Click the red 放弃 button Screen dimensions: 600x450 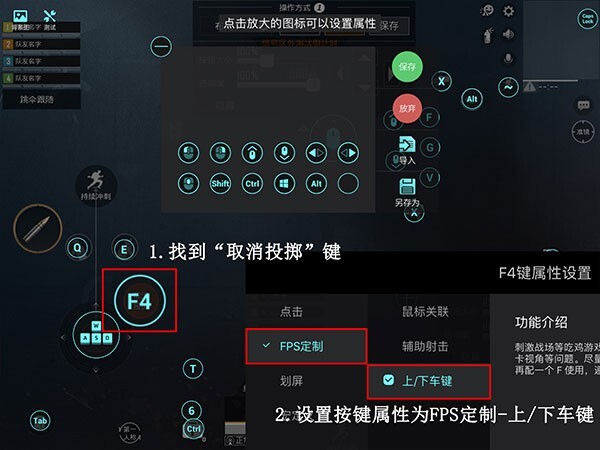407,109
